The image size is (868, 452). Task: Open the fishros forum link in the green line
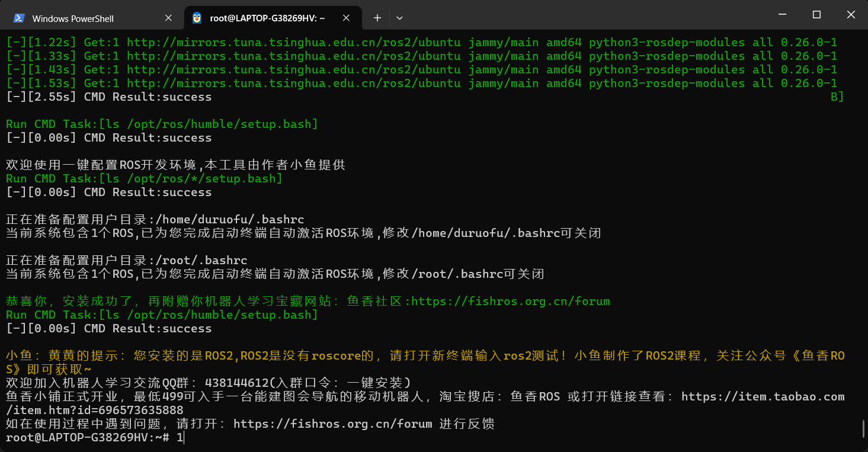pyautogui.click(x=510, y=302)
